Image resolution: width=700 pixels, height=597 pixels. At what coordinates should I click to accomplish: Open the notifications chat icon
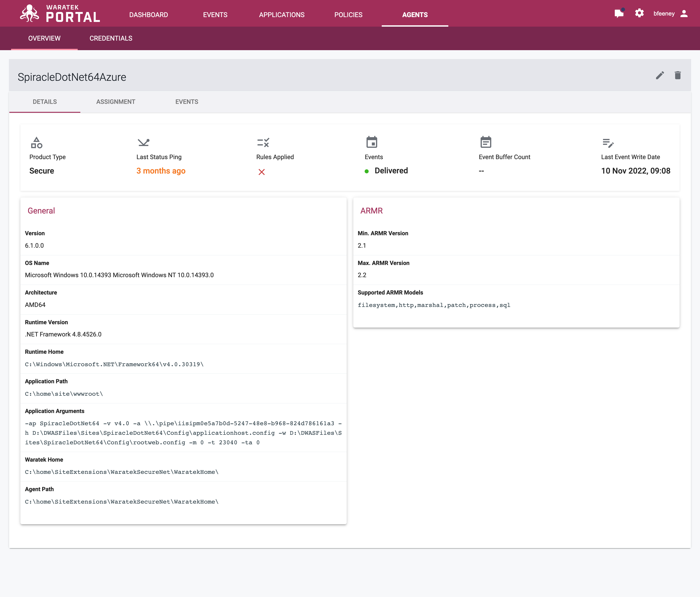(619, 14)
